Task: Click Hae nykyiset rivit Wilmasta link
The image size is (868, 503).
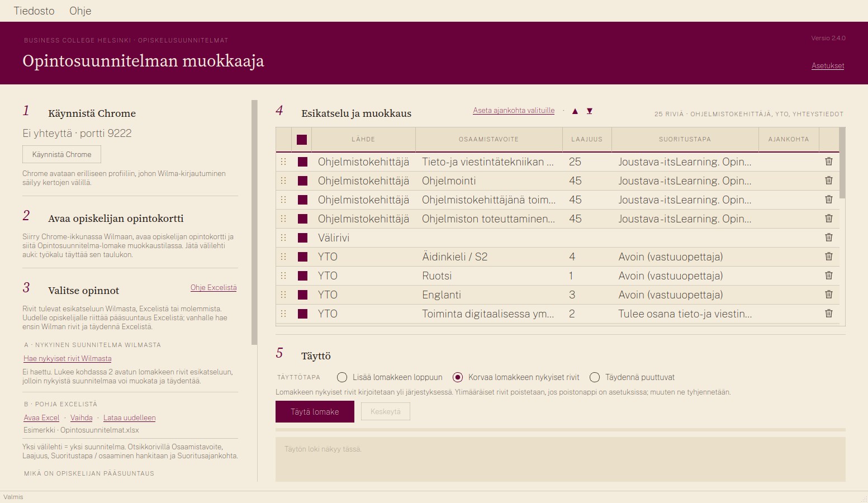Action: [x=68, y=359]
